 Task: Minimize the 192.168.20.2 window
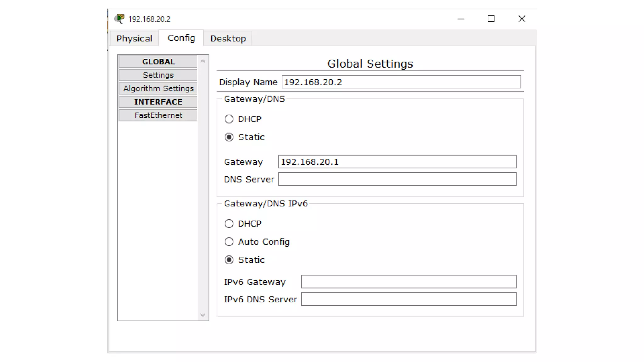pos(461,19)
